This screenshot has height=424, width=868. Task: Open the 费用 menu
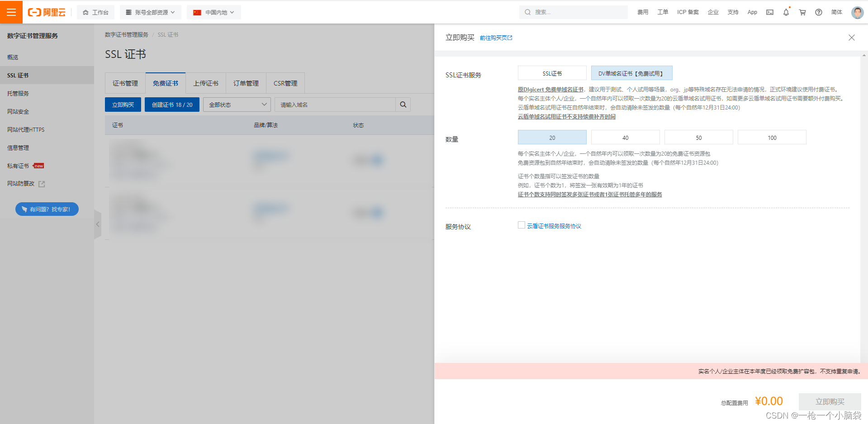pos(643,12)
